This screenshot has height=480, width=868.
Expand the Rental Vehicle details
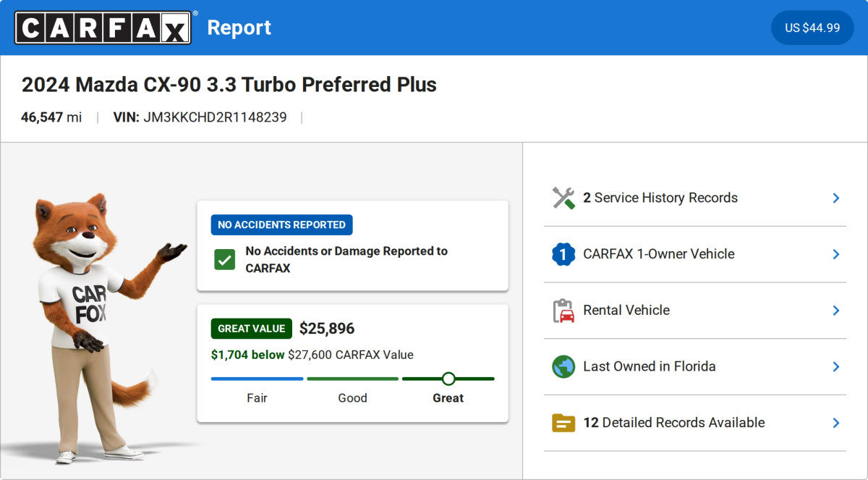tap(835, 310)
